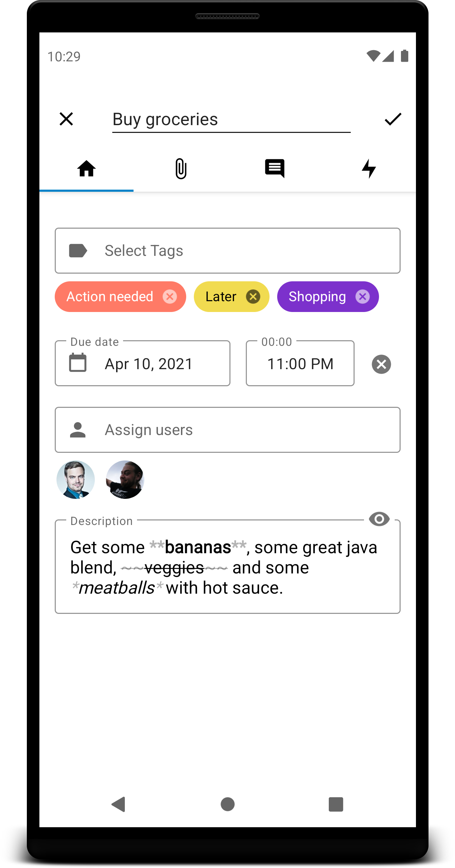This screenshot has height=868, width=455.
Task: Open the Assign users dropdown
Action: pos(228,430)
